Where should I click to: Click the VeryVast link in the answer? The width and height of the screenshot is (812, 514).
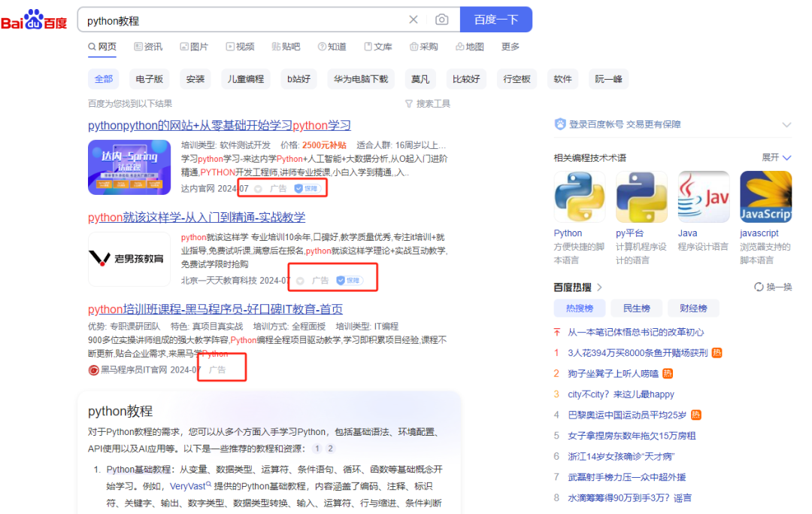pyautogui.click(x=190, y=486)
